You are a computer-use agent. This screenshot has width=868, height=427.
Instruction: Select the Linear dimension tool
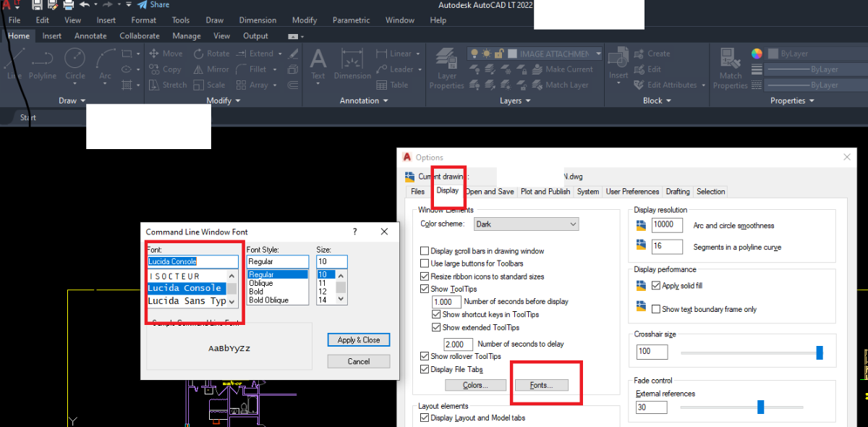pyautogui.click(x=393, y=54)
